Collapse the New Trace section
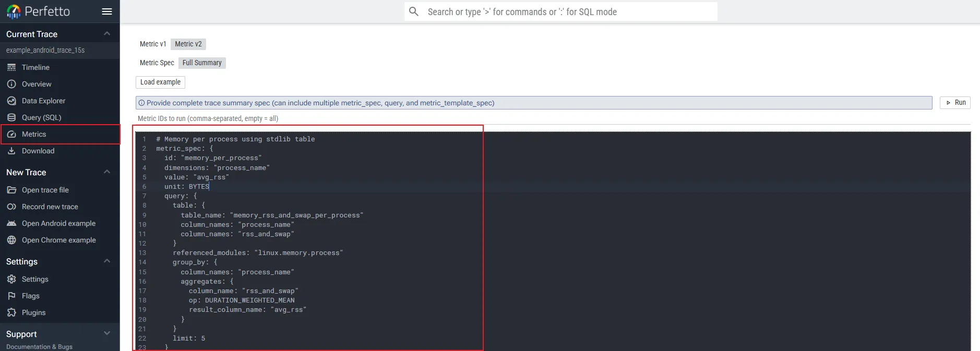Viewport: 980px width, 351px height. pos(107,172)
